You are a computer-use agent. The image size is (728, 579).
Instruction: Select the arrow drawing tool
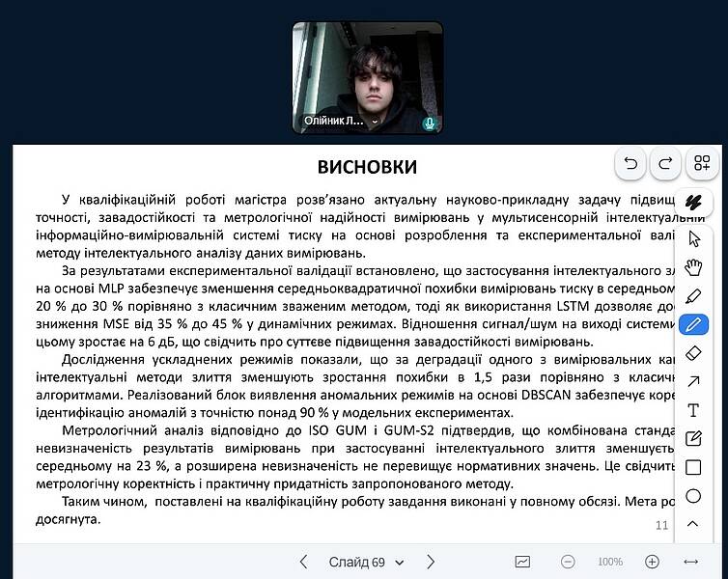click(692, 382)
